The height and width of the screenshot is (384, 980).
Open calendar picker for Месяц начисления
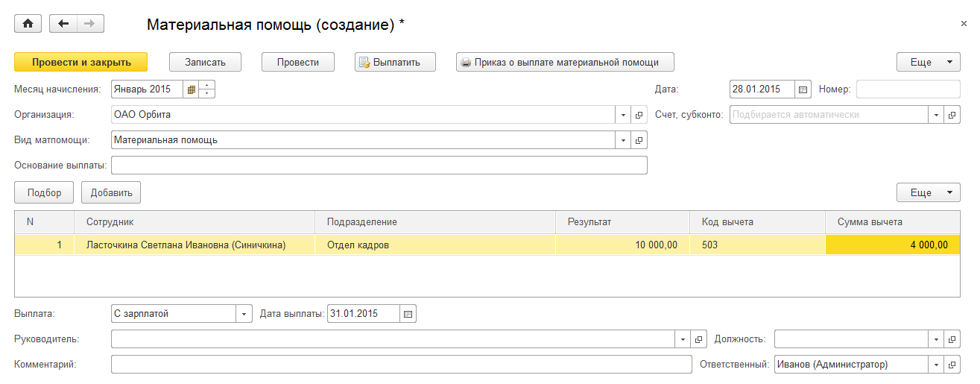[192, 89]
